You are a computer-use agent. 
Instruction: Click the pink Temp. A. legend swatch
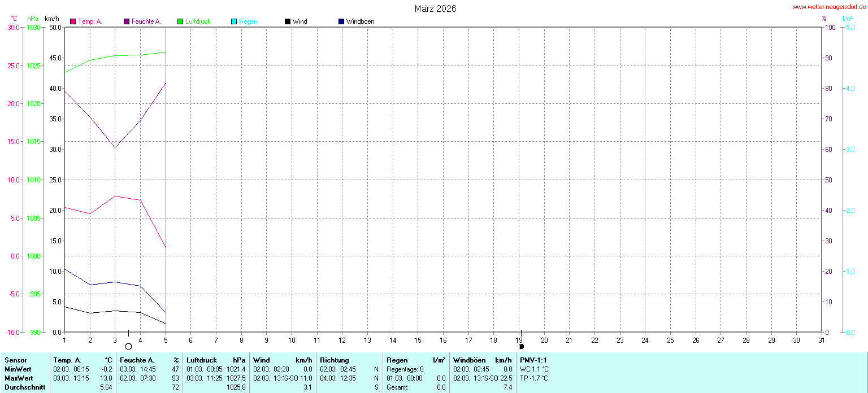point(73,21)
